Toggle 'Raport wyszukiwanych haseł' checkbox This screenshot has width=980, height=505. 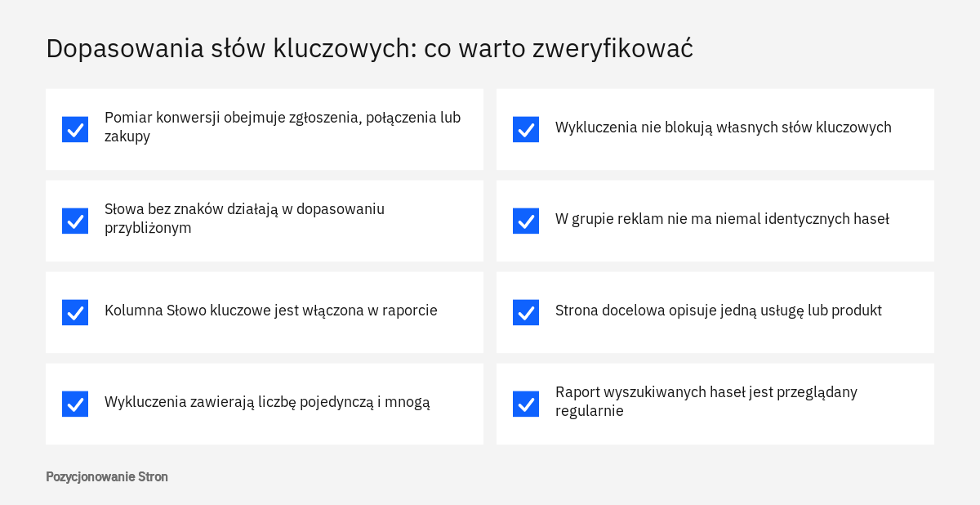click(x=526, y=404)
